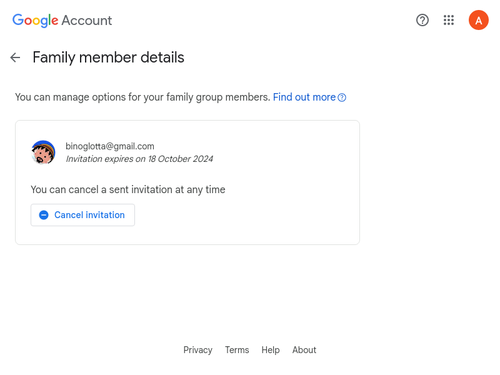The image size is (500, 375).
Task: Open the account avatar labeled A
Action: tap(479, 20)
